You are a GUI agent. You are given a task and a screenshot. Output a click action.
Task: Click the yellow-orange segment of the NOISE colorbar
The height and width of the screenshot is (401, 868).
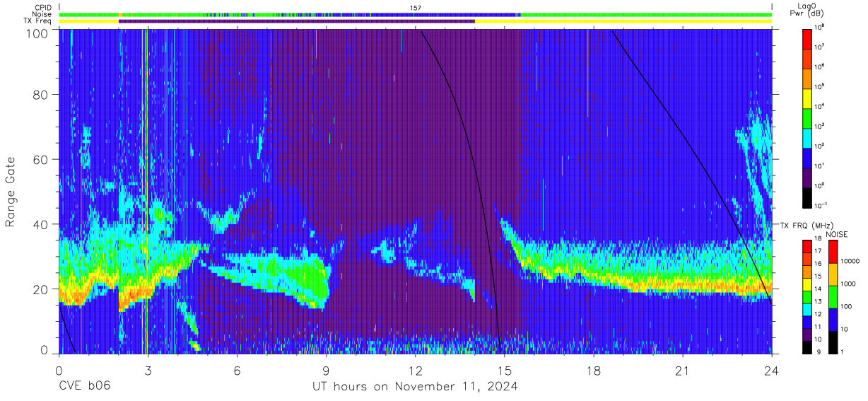point(833,274)
